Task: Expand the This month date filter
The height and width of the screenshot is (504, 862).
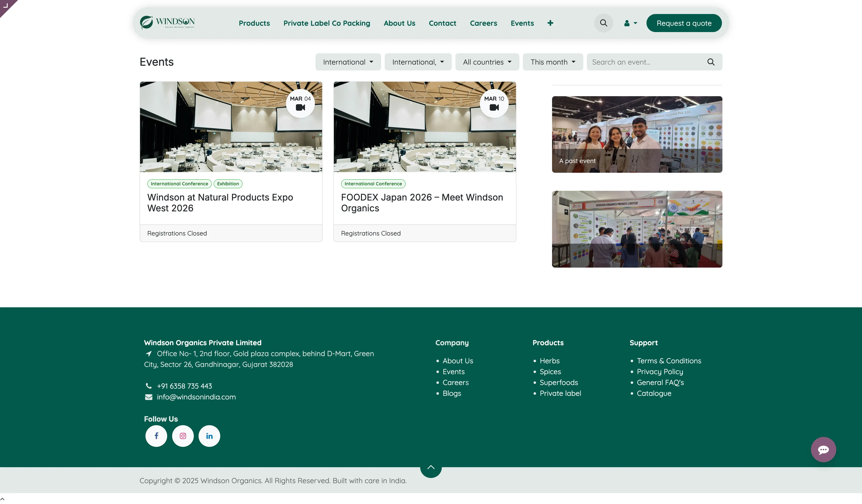Action: pyautogui.click(x=553, y=62)
